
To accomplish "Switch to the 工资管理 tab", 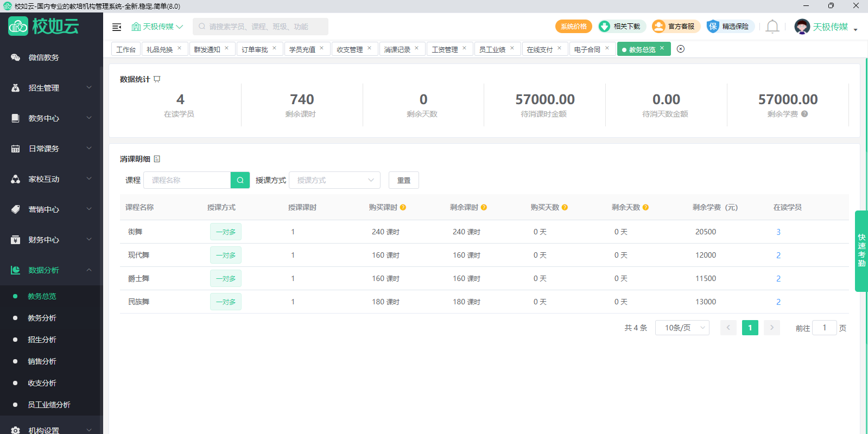I will (x=445, y=49).
